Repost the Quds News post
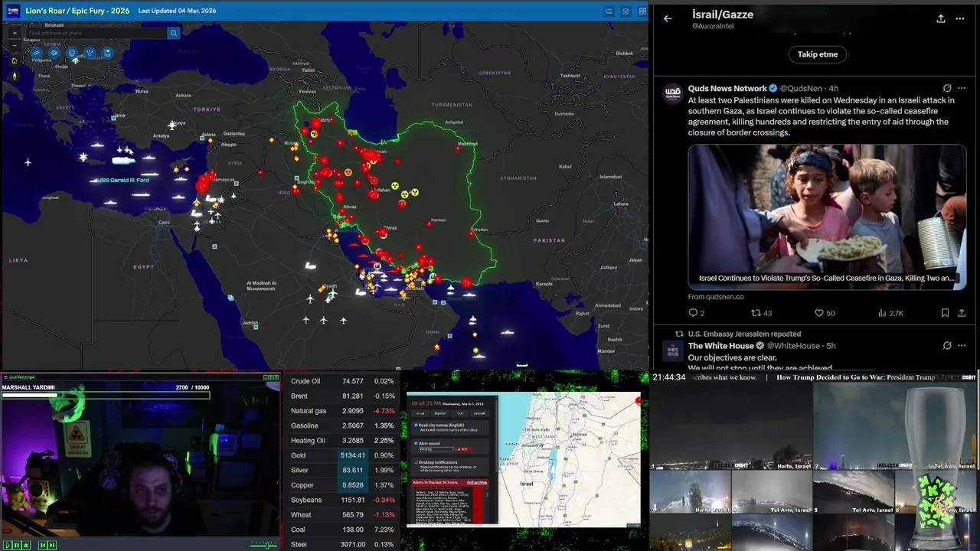This screenshot has width=980, height=551. pos(761,313)
